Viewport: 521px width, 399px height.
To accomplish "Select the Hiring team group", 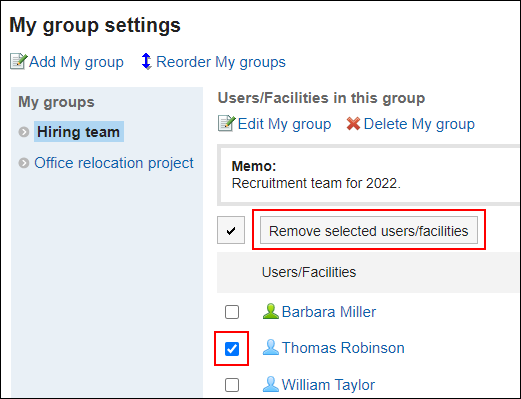I will click(79, 132).
